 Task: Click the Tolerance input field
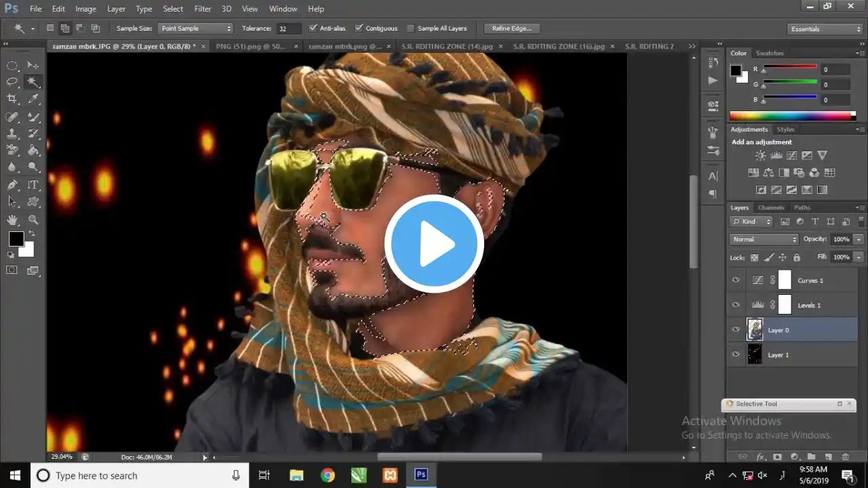pyautogui.click(x=289, y=28)
